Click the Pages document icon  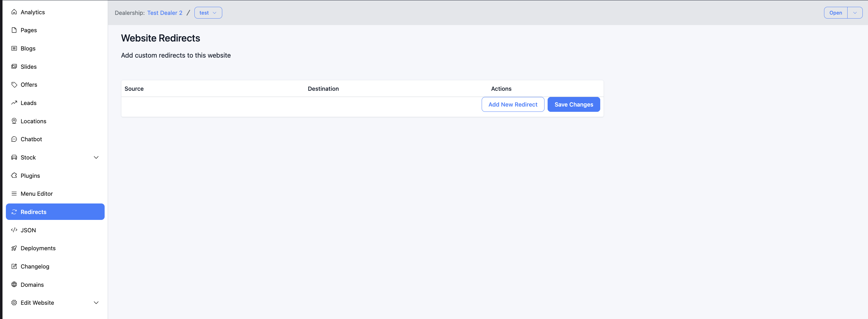click(14, 30)
